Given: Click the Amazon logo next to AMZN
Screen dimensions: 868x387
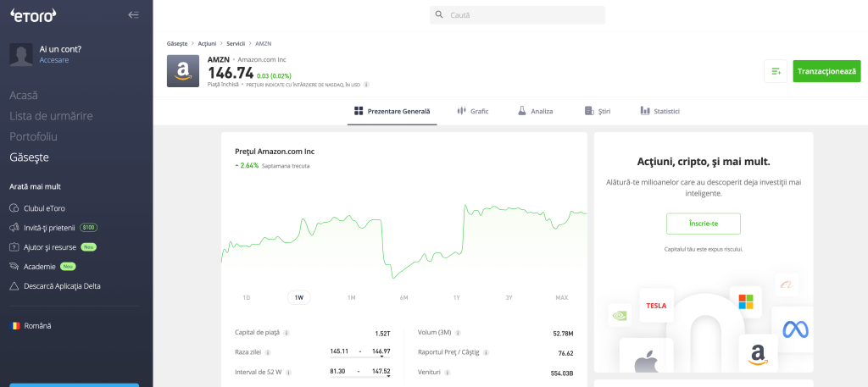Looking at the screenshot, I should 183,71.
